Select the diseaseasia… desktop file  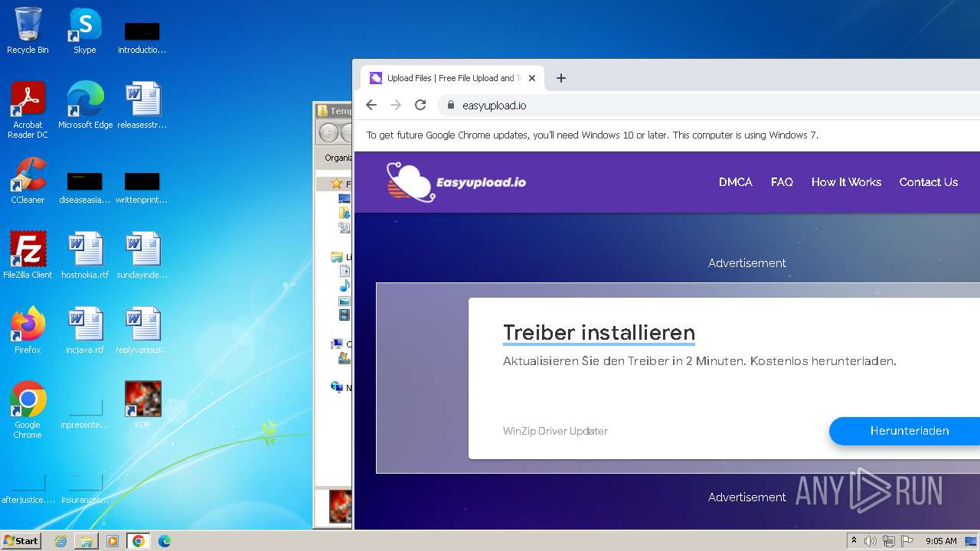point(85,187)
